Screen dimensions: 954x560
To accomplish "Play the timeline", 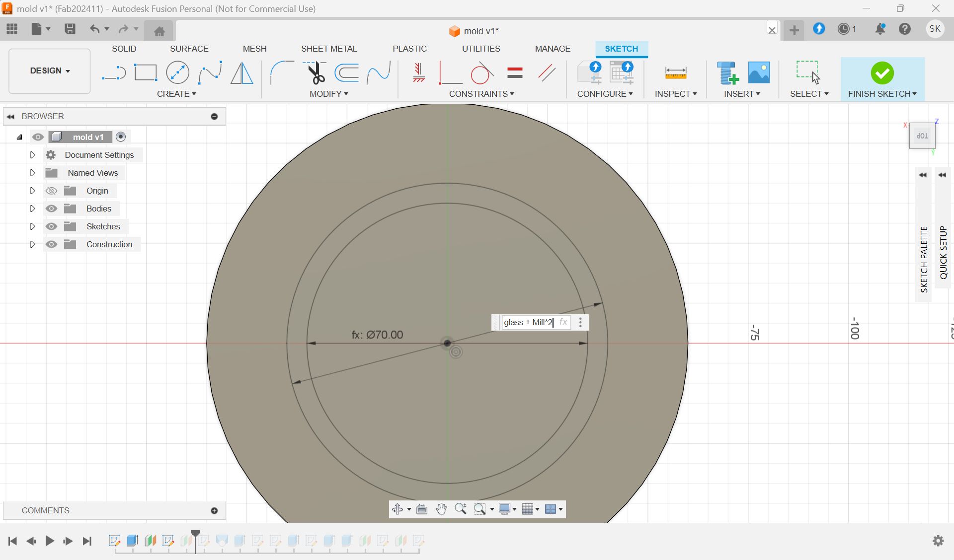I will point(49,541).
